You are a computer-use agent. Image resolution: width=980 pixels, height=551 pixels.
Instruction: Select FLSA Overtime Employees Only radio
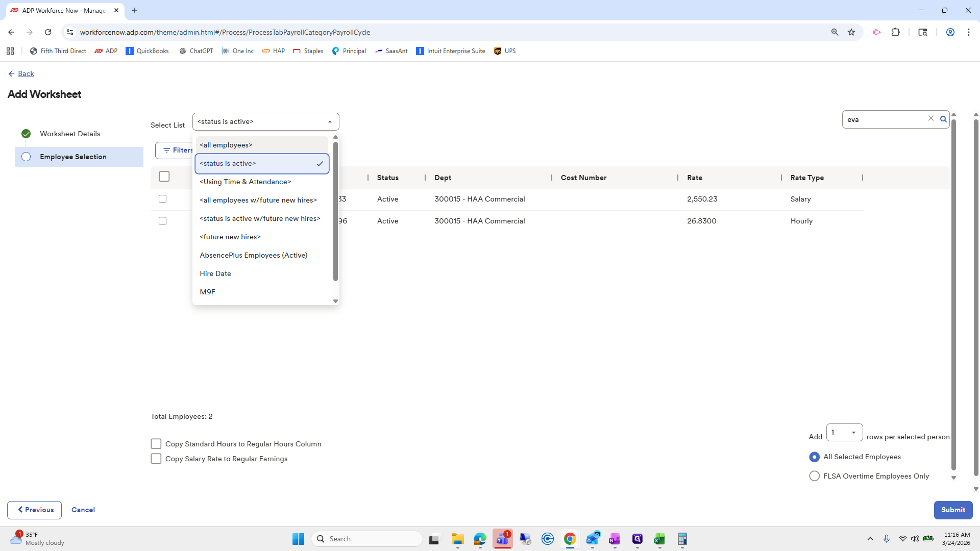pos(815,476)
